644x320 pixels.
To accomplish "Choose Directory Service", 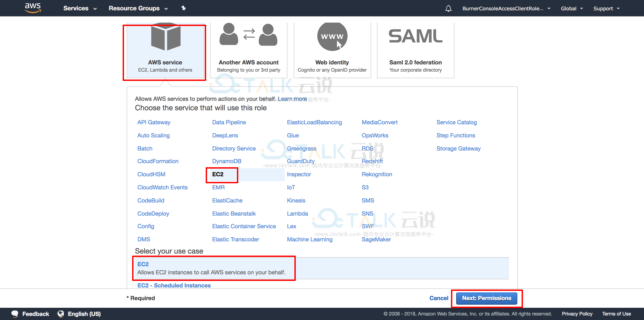I will tap(234, 148).
